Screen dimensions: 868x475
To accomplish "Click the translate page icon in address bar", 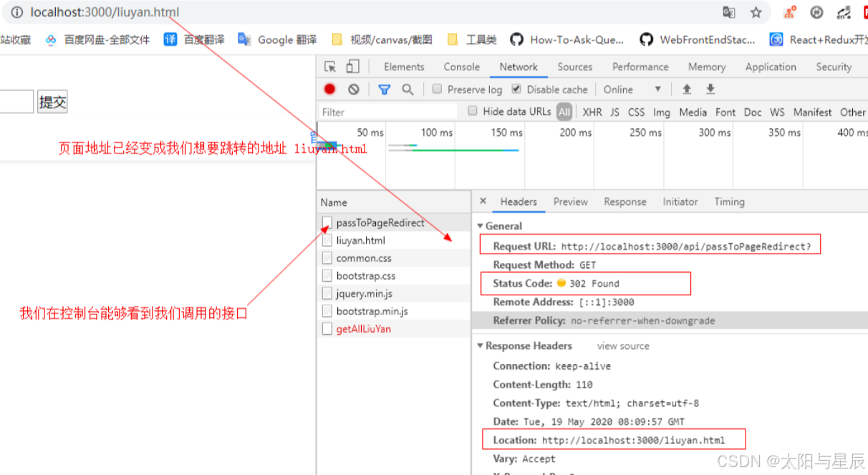I will (729, 12).
